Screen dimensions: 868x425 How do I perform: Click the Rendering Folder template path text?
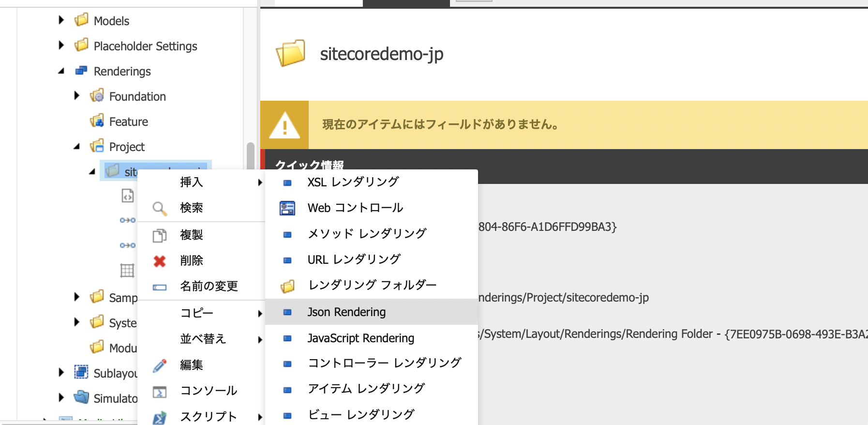click(673, 334)
